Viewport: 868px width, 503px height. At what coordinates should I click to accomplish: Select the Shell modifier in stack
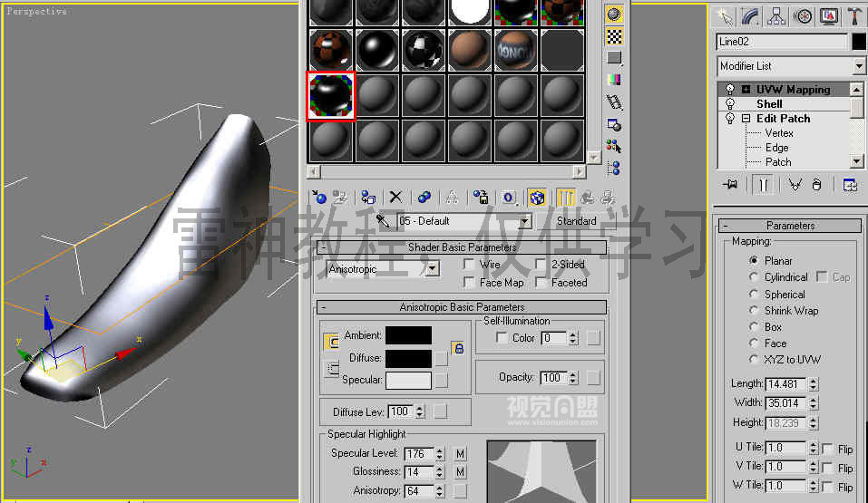pyautogui.click(x=769, y=104)
